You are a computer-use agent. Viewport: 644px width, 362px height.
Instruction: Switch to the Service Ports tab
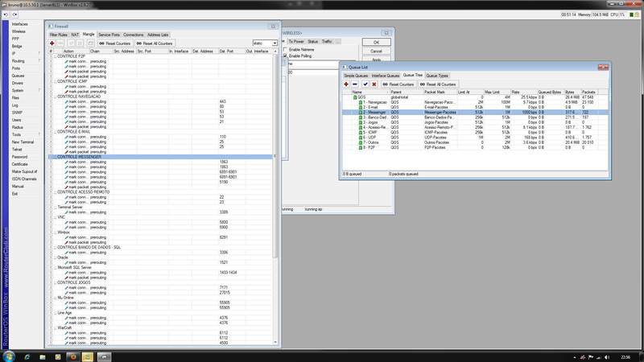(109, 35)
